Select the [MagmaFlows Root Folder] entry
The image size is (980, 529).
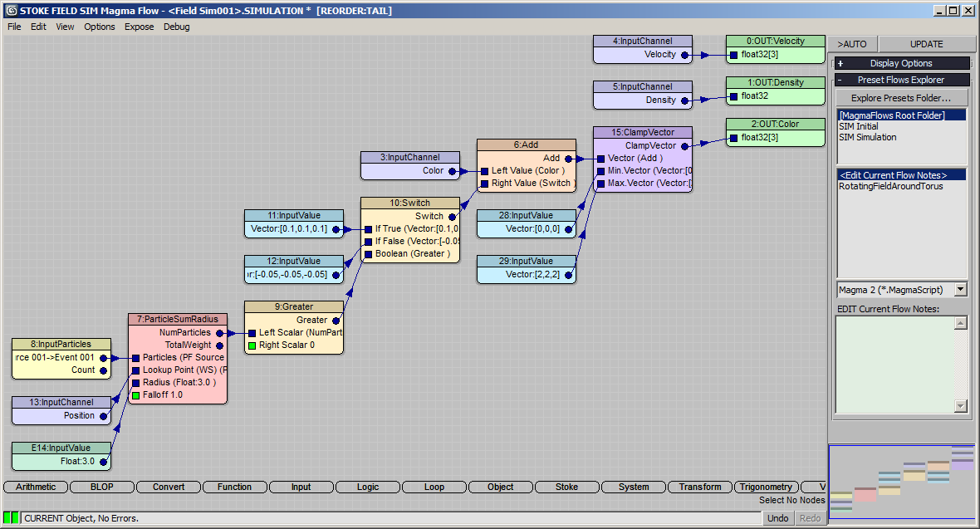[x=902, y=115]
